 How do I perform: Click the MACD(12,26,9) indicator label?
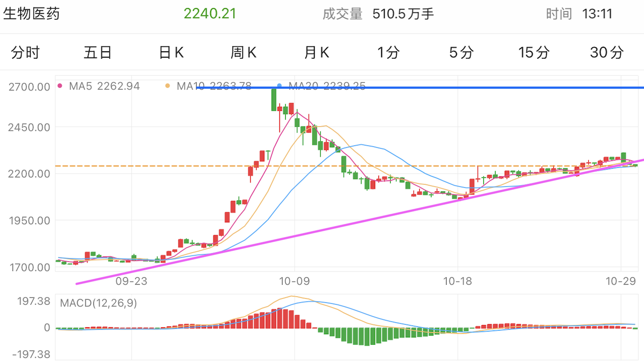pos(98,303)
